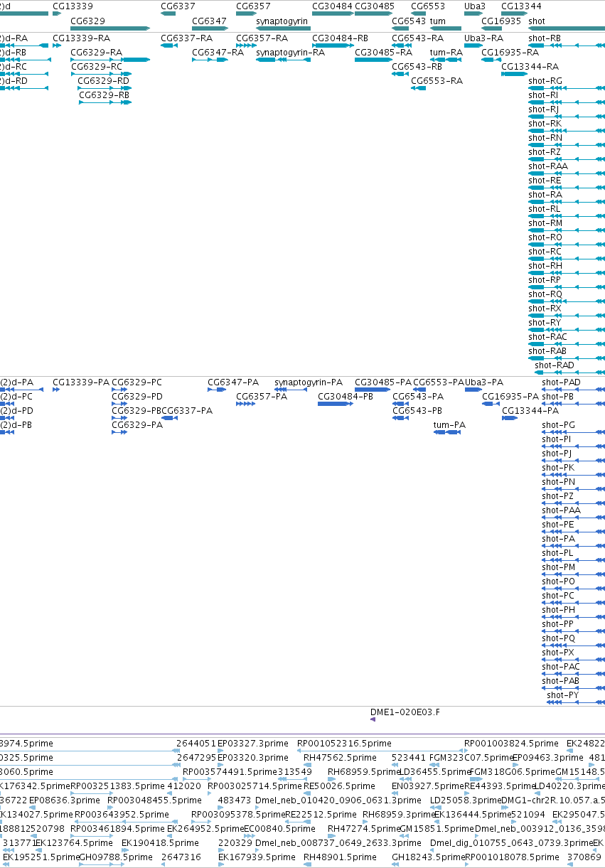Click protein shot-PAD
The height and width of the screenshot is (868, 605).
coord(561,382)
